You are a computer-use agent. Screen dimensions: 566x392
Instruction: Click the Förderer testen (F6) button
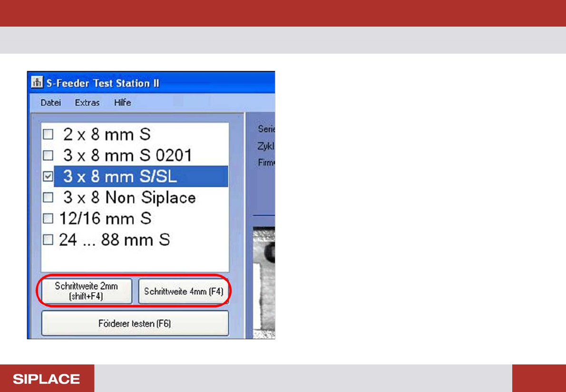coord(135,324)
